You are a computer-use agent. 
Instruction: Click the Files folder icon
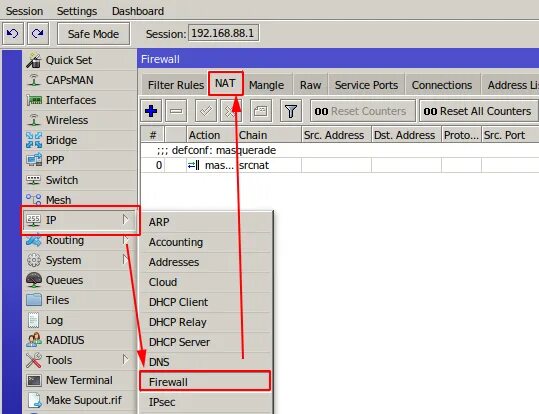[34, 300]
